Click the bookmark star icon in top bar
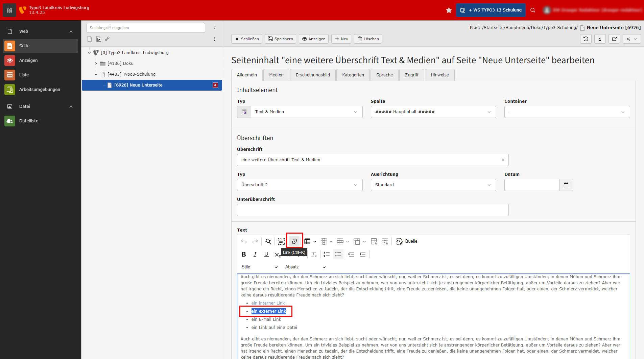 [449, 10]
